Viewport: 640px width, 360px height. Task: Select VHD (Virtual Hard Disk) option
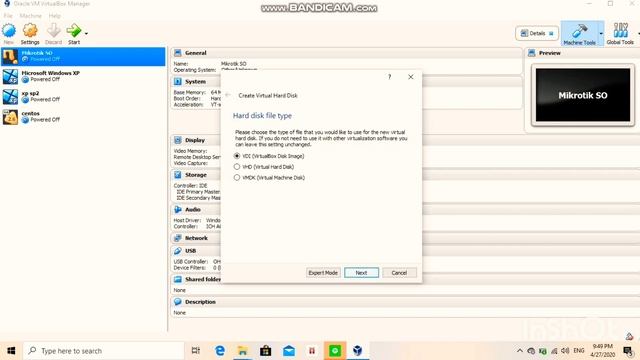click(264, 167)
